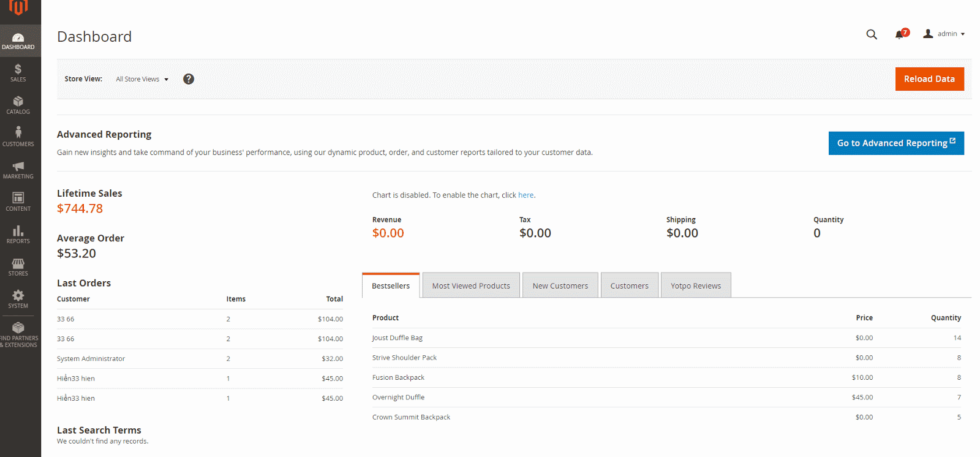Viewport: 980px width, 457px height.
Task: Open Customers section in sidebar
Action: [18, 137]
